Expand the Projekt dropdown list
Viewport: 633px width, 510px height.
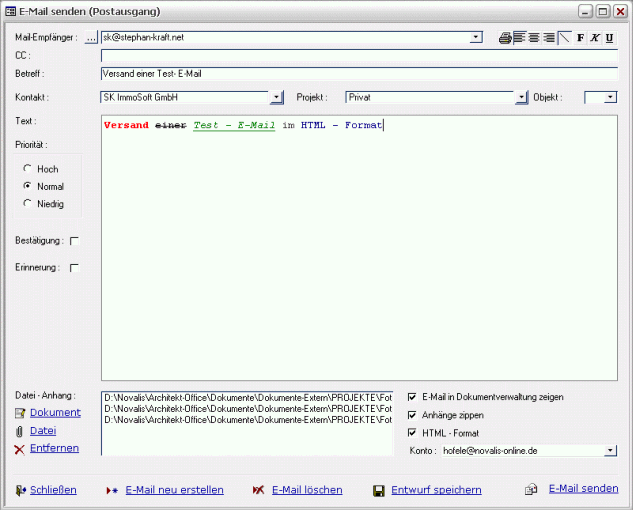pyautogui.click(x=521, y=98)
